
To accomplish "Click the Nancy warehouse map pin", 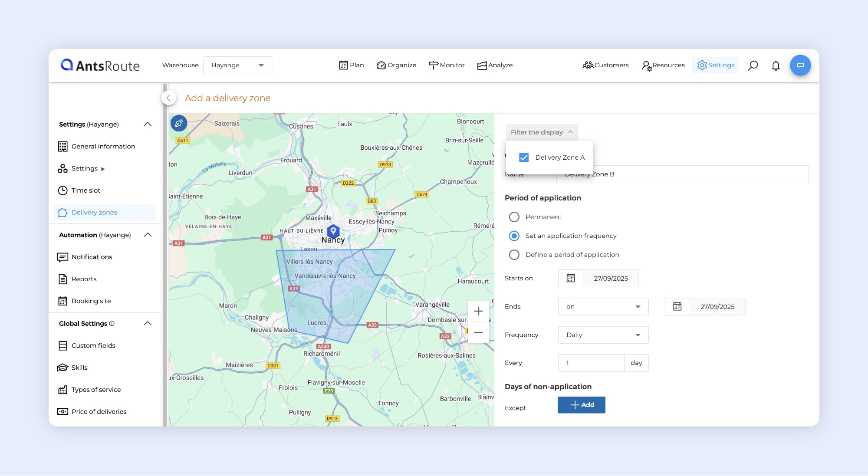I will click(333, 231).
